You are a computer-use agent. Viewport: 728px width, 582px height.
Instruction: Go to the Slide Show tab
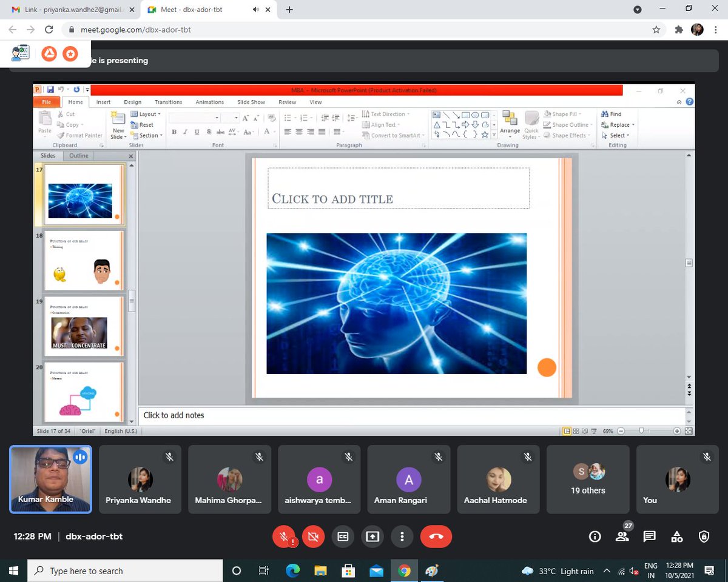pyautogui.click(x=251, y=102)
